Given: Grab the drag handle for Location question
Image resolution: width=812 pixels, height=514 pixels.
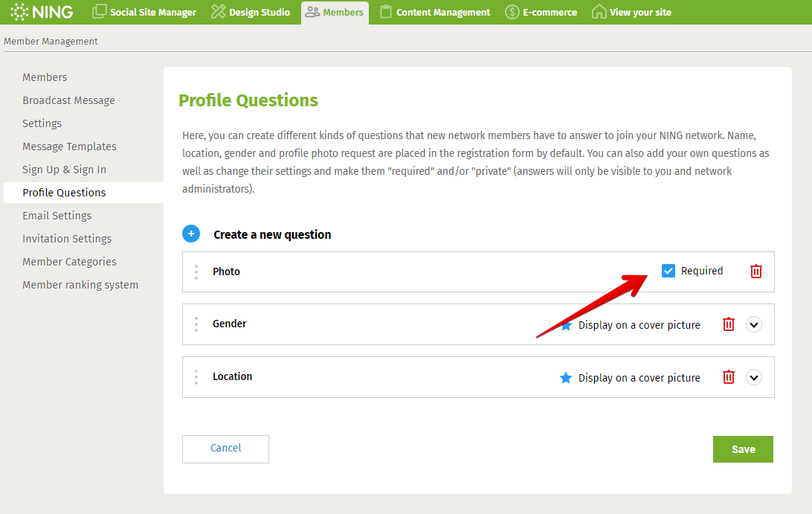Looking at the screenshot, I should pos(196,377).
